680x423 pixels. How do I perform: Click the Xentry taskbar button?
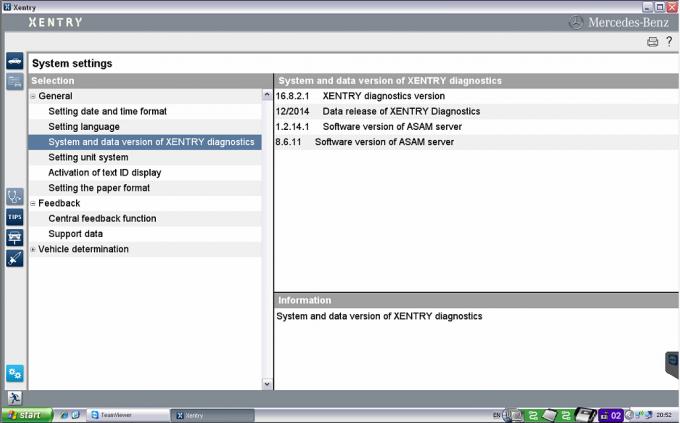(x=212, y=415)
